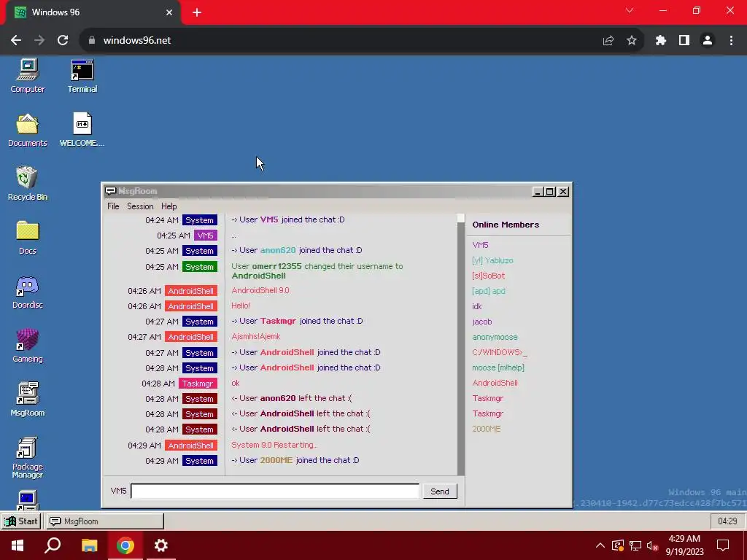Click username 2000ME in join message
Viewport: 747px width, 560px height.
tap(276, 460)
